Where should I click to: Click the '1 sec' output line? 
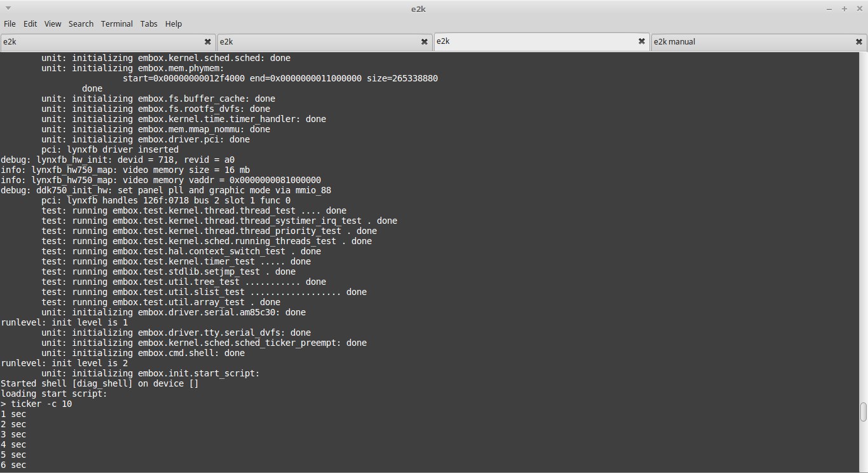click(13, 414)
